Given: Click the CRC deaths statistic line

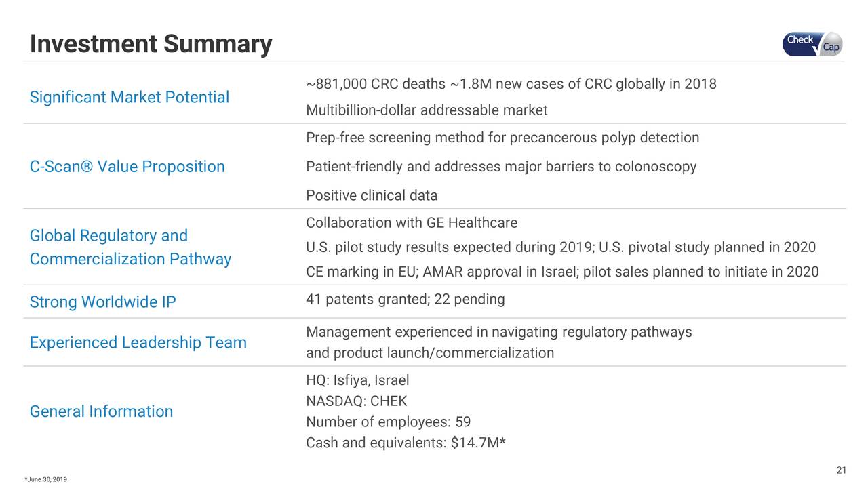Looking at the screenshot, I should tap(511, 84).
